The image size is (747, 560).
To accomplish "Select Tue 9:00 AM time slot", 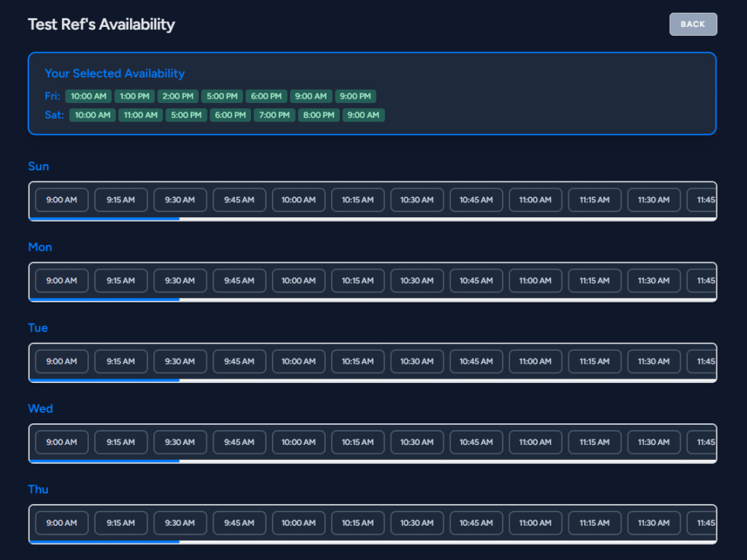I will [61, 361].
